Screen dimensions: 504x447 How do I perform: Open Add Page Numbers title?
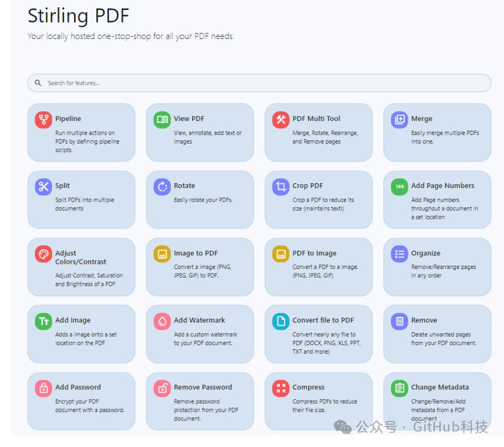[442, 185]
